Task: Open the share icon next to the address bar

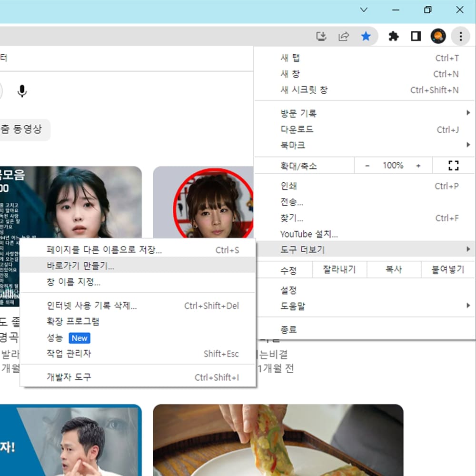Action: [344, 36]
